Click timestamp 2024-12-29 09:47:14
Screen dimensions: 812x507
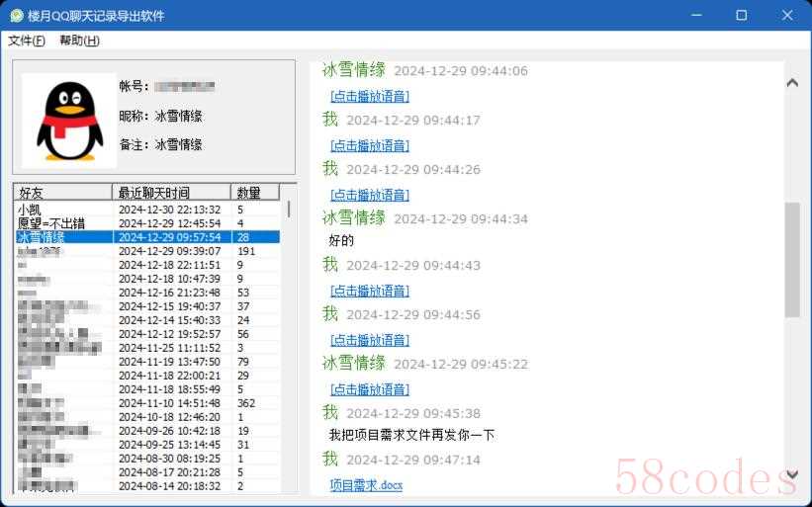413,460
